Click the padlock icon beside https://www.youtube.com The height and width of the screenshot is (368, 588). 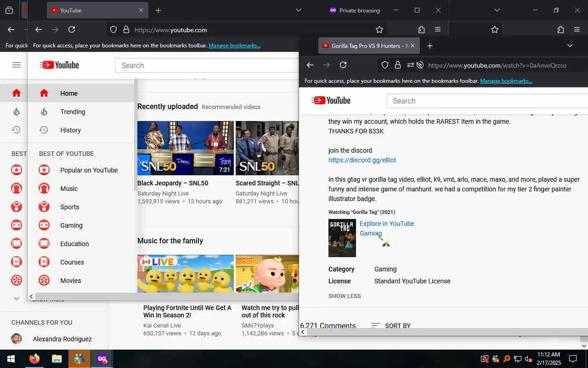point(126,29)
